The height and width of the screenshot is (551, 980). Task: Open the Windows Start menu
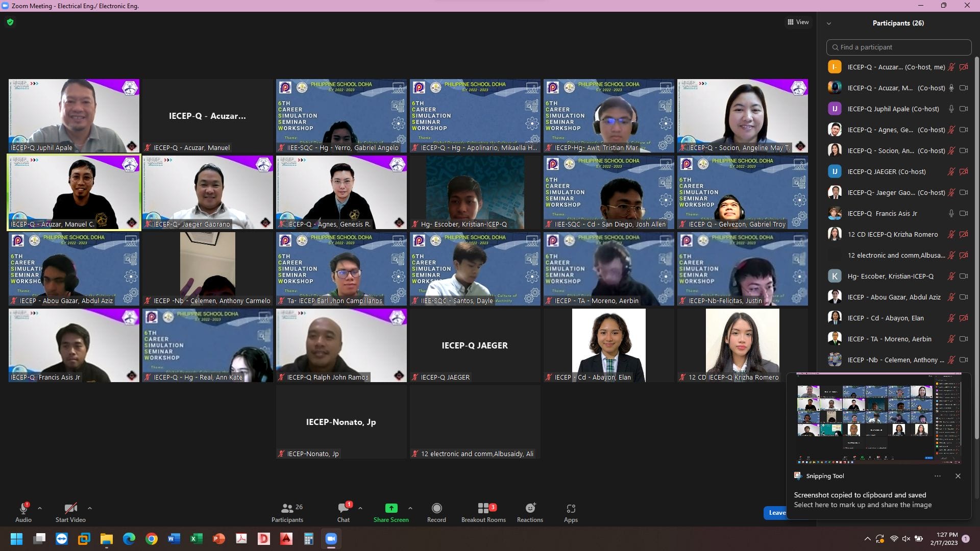(16, 539)
